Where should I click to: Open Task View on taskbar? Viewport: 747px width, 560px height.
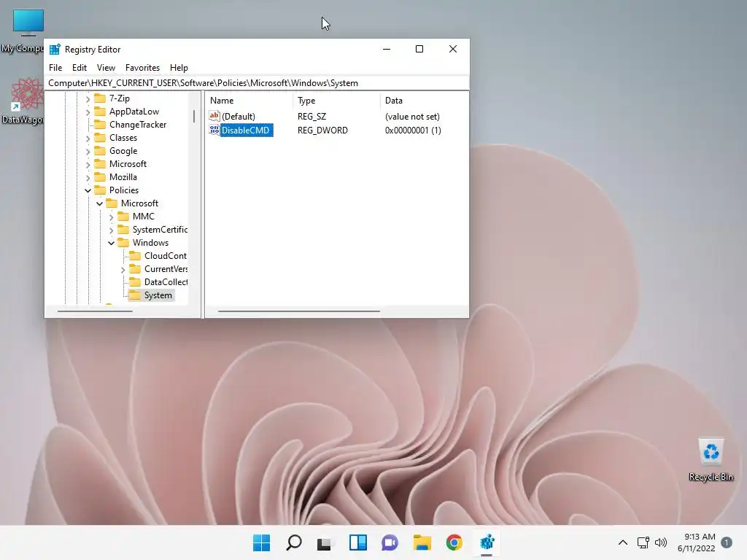pos(325,542)
